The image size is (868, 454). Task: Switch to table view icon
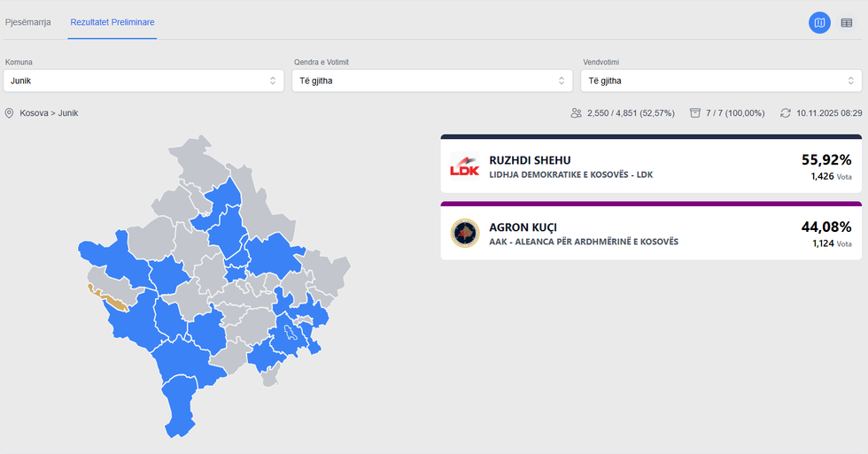tap(847, 23)
